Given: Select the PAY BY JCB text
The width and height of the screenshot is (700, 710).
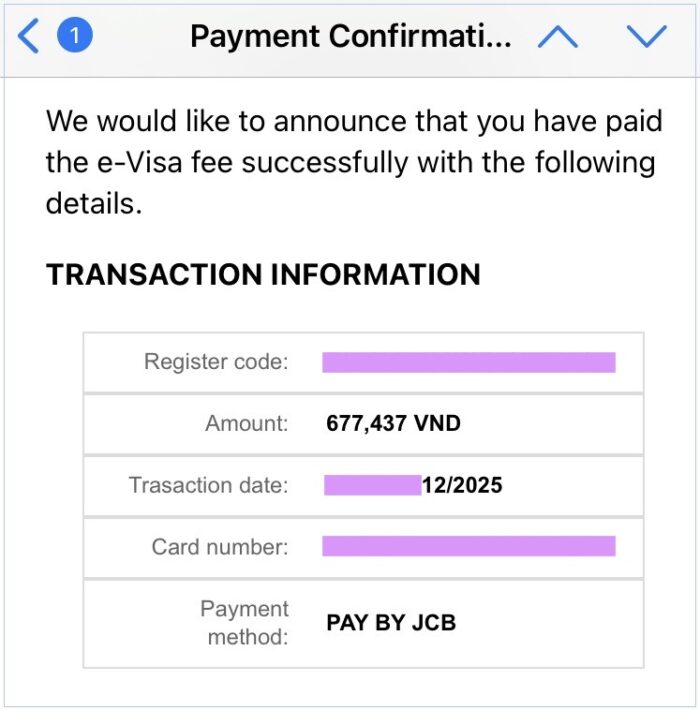Looking at the screenshot, I should click(391, 622).
